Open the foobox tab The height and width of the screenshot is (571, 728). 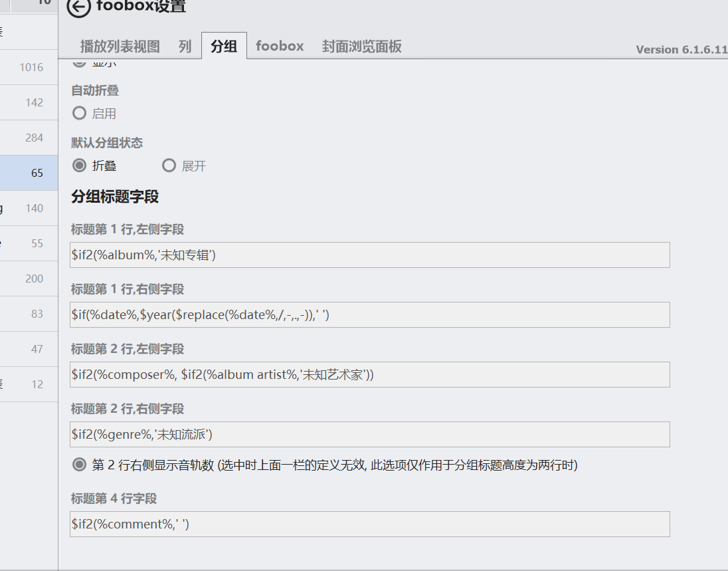pos(280,46)
